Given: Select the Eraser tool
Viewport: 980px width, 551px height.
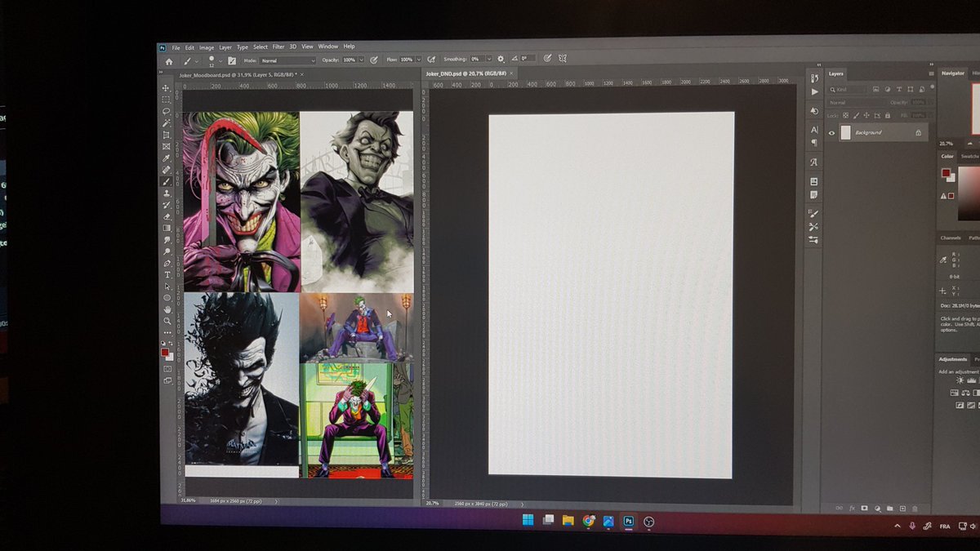Looking at the screenshot, I should [167, 216].
